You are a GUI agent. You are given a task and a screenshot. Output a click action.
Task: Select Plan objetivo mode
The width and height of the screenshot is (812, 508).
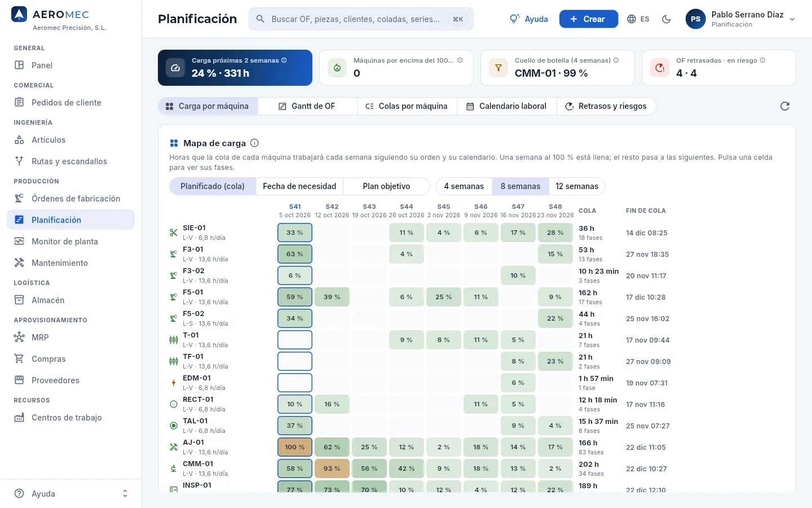point(386,186)
